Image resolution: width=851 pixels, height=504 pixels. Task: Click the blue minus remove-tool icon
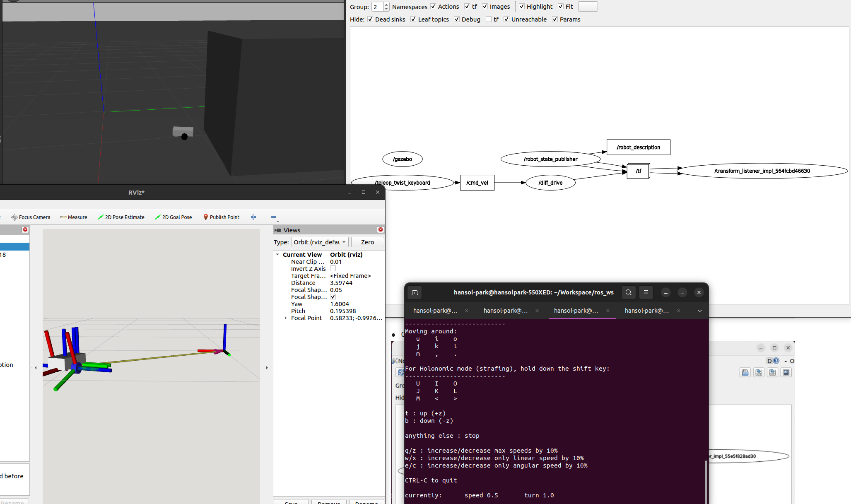(x=273, y=217)
